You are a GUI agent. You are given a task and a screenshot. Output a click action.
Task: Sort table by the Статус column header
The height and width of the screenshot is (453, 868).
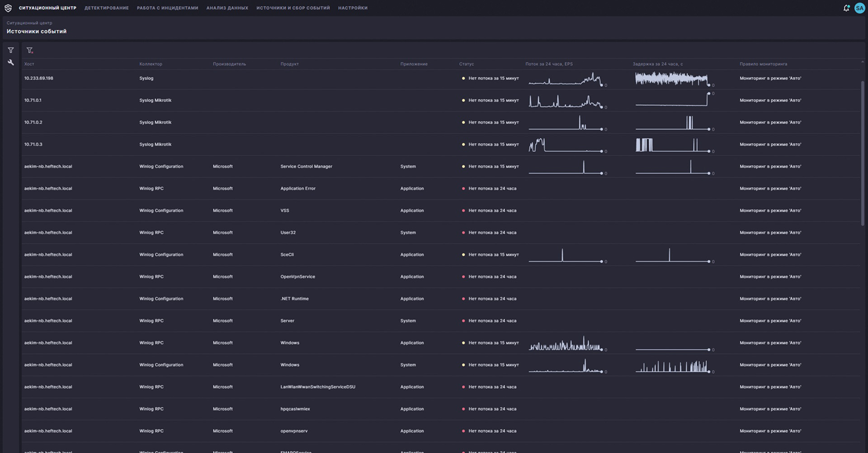pyautogui.click(x=466, y=64)
